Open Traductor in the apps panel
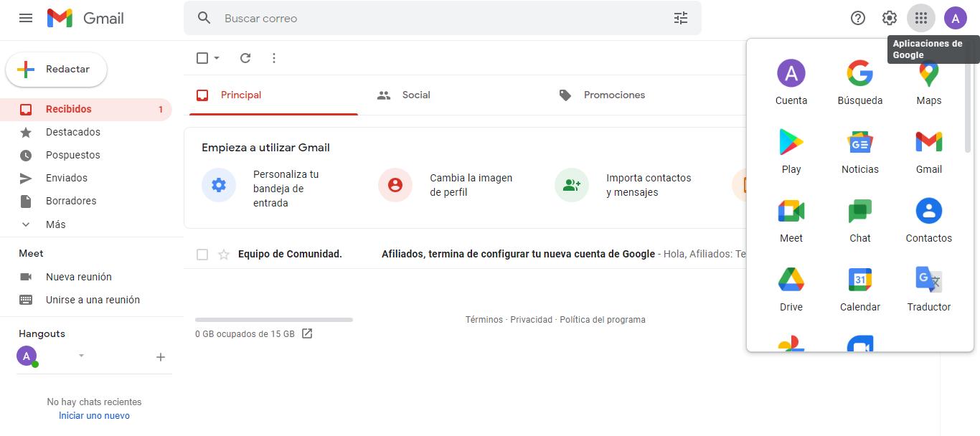The image size is (980, 436). point(929,289)
